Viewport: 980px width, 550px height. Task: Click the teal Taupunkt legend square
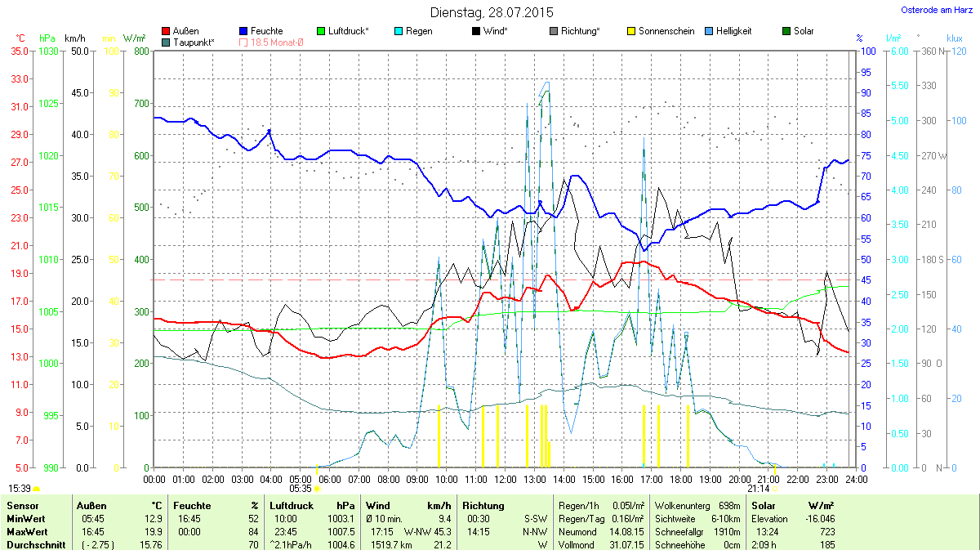pos(167,42)
